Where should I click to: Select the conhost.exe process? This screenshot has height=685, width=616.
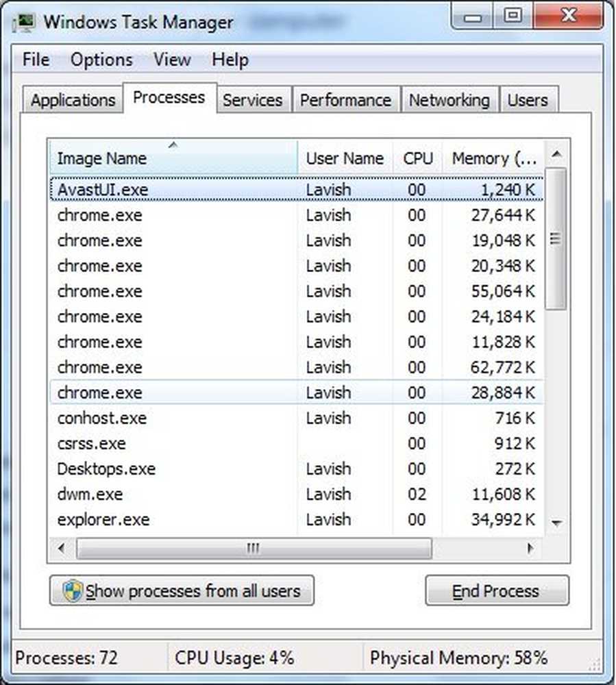point(297,418)
